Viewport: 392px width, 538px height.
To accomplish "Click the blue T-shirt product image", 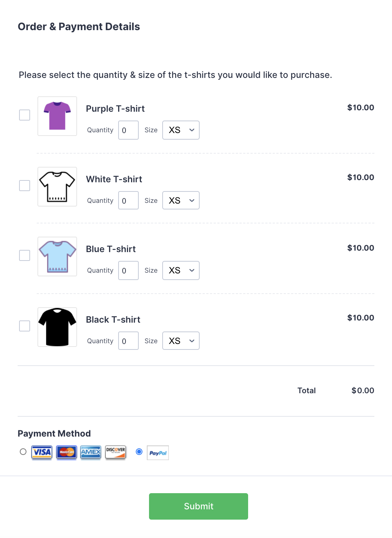I will [x=57, y=257].
